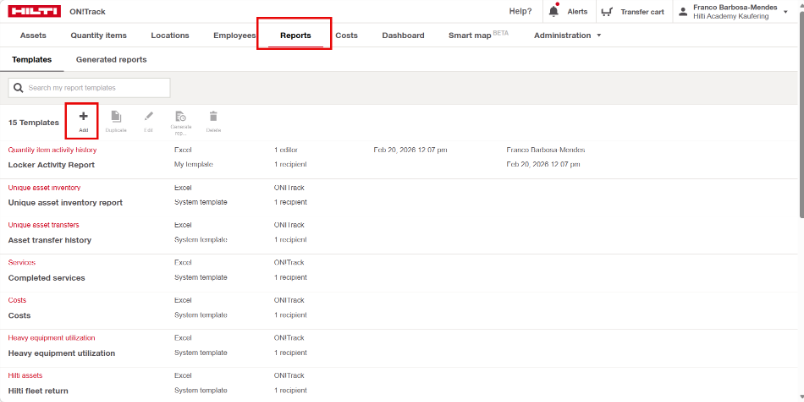Click the Alerts label

(577, 12)
